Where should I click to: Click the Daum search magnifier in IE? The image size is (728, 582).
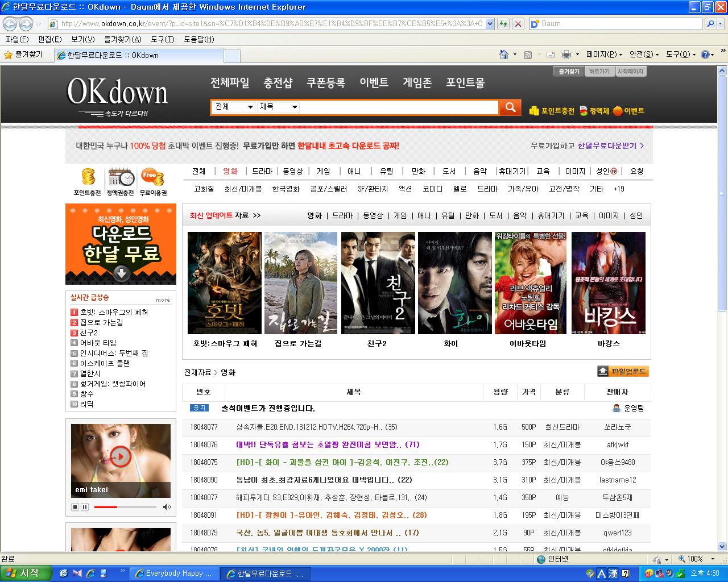pos(710,24)
